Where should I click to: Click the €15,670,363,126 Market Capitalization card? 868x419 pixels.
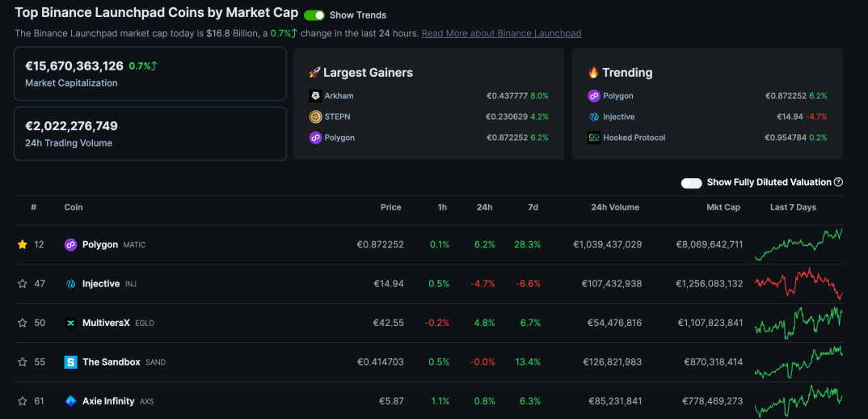(150, 74)
